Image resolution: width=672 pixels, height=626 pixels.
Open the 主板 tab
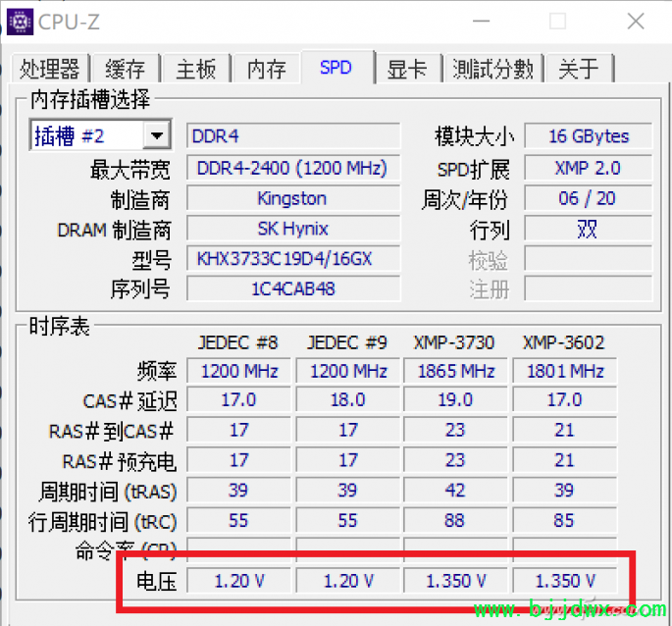pos(196,69)
